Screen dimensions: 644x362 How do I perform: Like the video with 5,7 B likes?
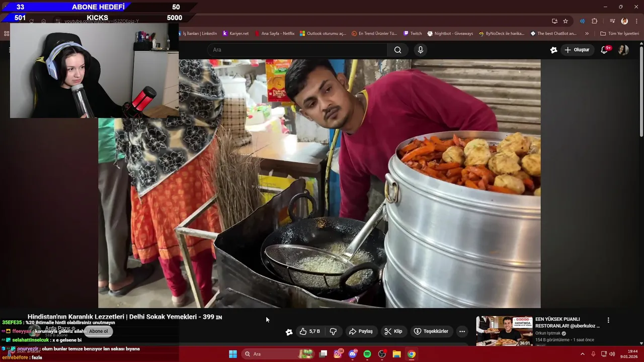pos(310,331)
